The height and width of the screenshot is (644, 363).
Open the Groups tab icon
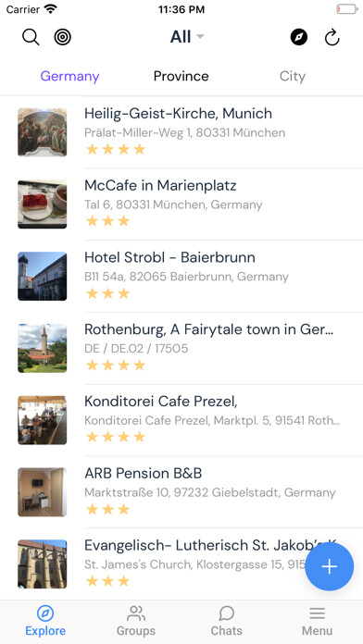tap(136, 620)
